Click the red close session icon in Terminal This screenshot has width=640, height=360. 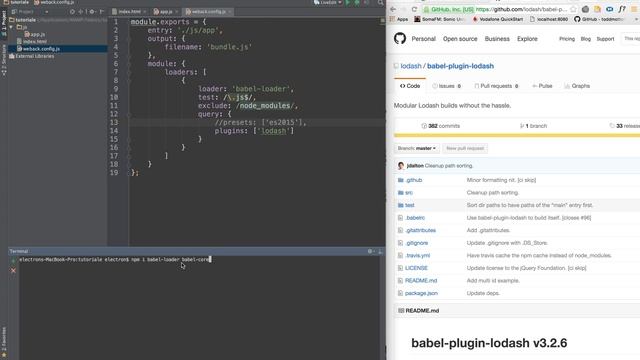pyautogui.click(x=13, y=270)
